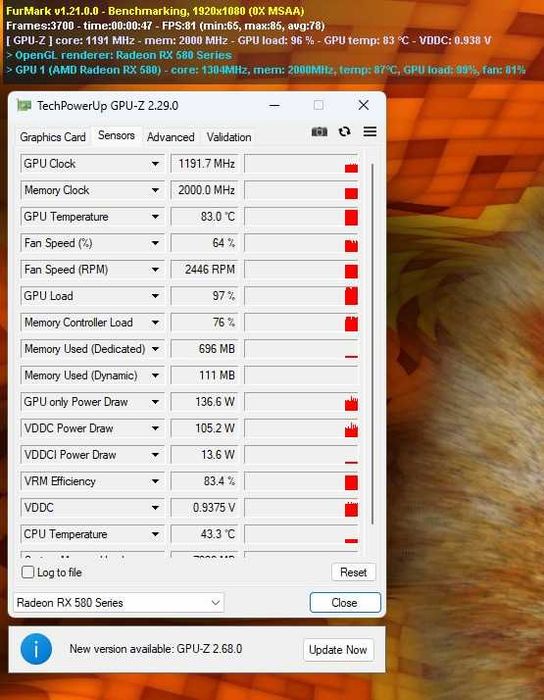
Task: Click the 97 % GPU load value
Action: pyautogui.click(x=205, y=296)
